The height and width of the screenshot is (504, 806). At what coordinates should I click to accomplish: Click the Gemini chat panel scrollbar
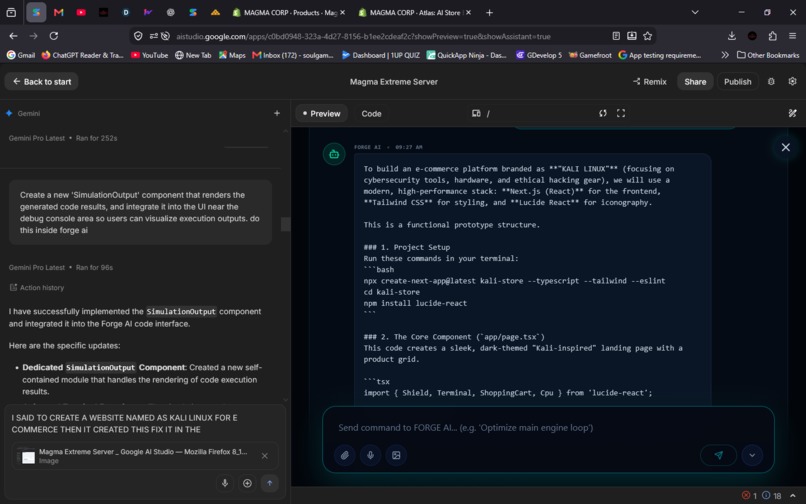[285, 224]
